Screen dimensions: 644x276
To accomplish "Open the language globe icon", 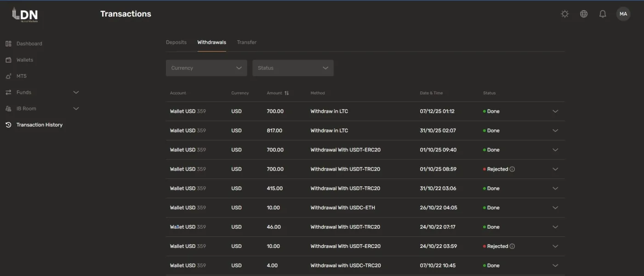I will click(584, 14).
